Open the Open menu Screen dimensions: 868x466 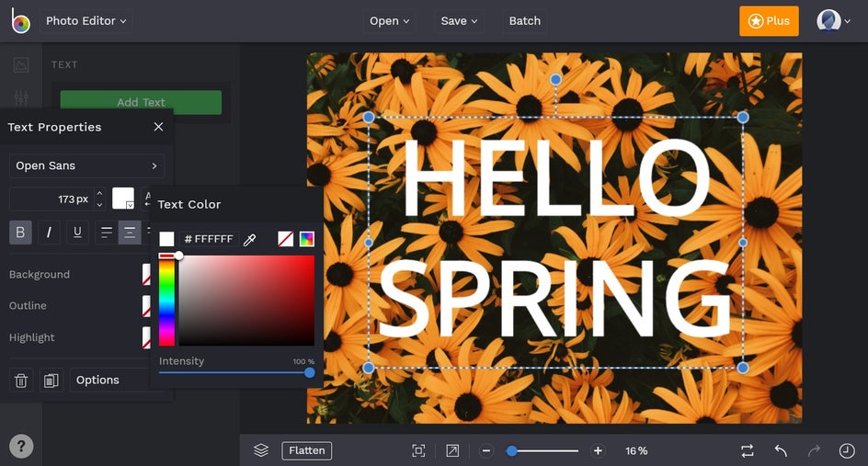pyautogui.click(x=389, y=21)
